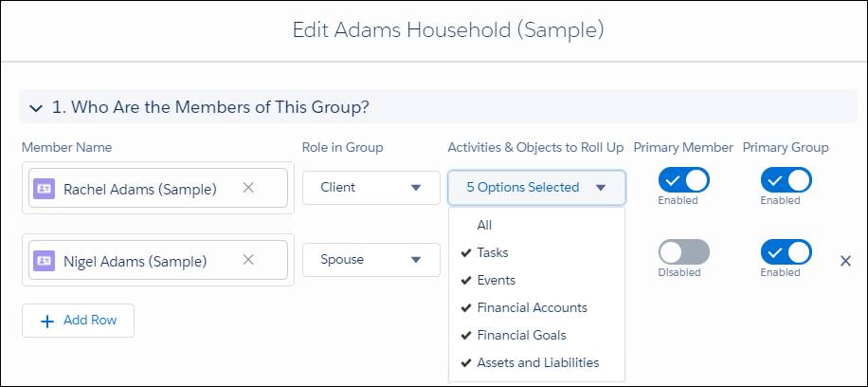The width and height of the screenshot is (868, 387).
Task: Click contact icon beside Nigel Adams (Sample)
Action: [x=44, y=261]
